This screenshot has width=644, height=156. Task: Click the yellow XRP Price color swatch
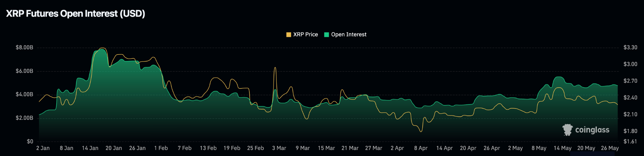tap(289, 35)
